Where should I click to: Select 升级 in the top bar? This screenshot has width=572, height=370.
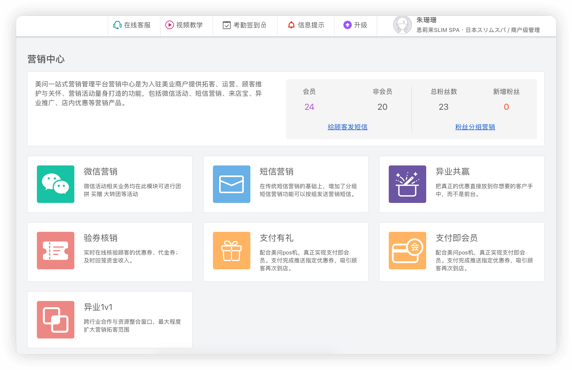tap(360, 25)
